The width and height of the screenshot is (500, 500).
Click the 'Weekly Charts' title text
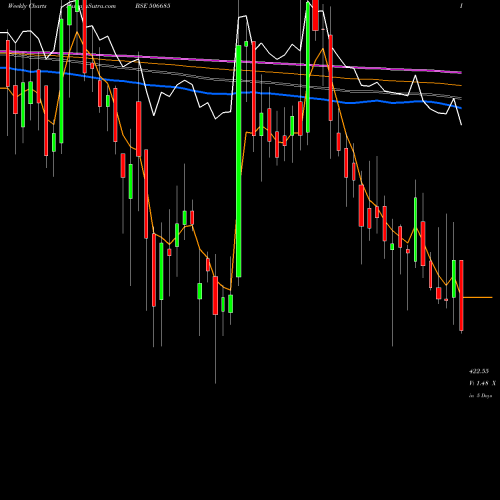(x=27, y=6)
